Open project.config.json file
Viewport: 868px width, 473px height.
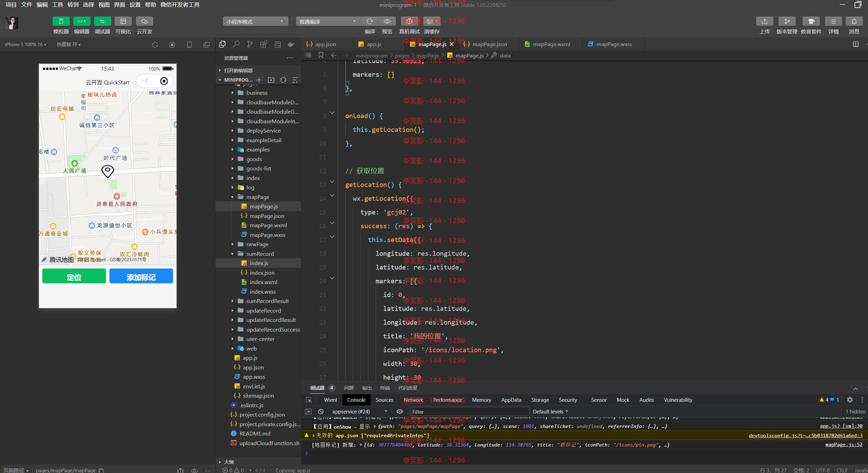point(262,414)
